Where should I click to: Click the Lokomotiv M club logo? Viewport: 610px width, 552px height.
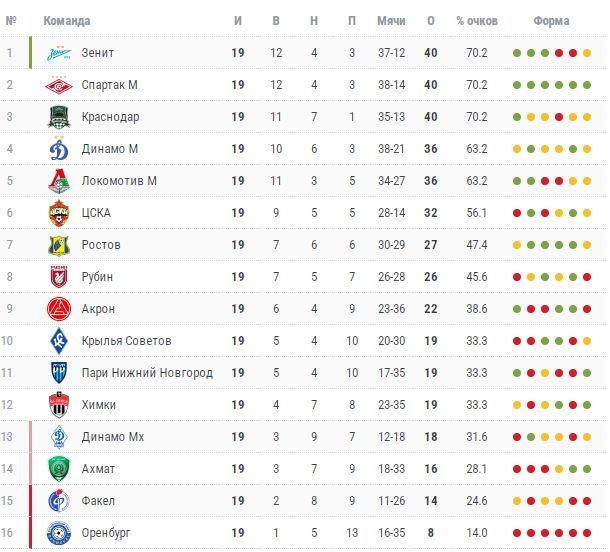[59, 181]
